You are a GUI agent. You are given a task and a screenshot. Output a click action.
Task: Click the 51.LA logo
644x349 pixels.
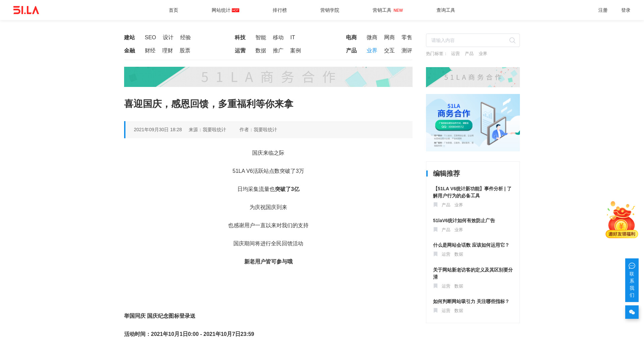click(x=26, y=10)
